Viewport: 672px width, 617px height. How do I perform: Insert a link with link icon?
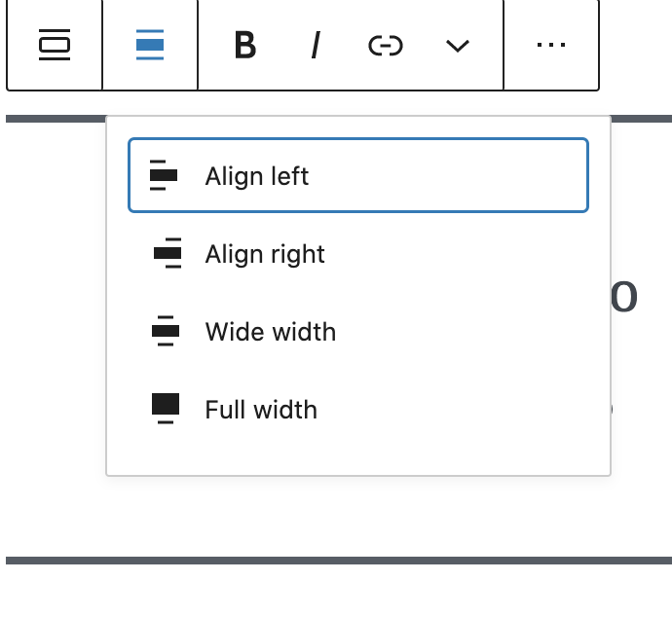pyautogui.click(x=386, y=46)
